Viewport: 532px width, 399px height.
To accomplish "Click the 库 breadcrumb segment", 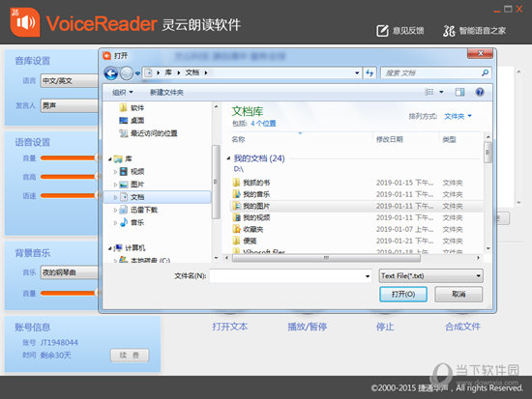I will click(168, 72).
